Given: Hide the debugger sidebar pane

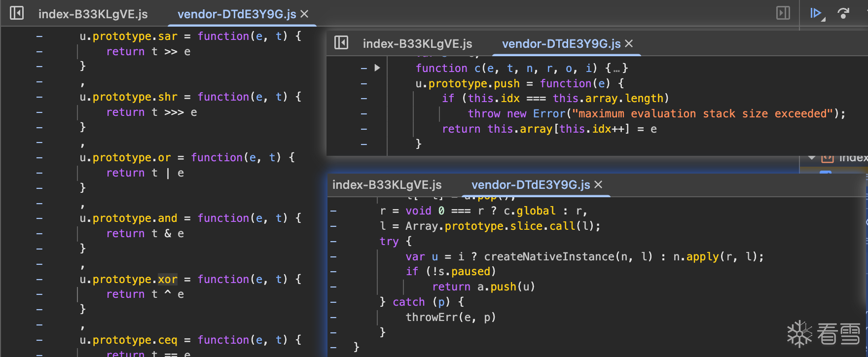Looking at the screenshot, I should coord(783,13).
